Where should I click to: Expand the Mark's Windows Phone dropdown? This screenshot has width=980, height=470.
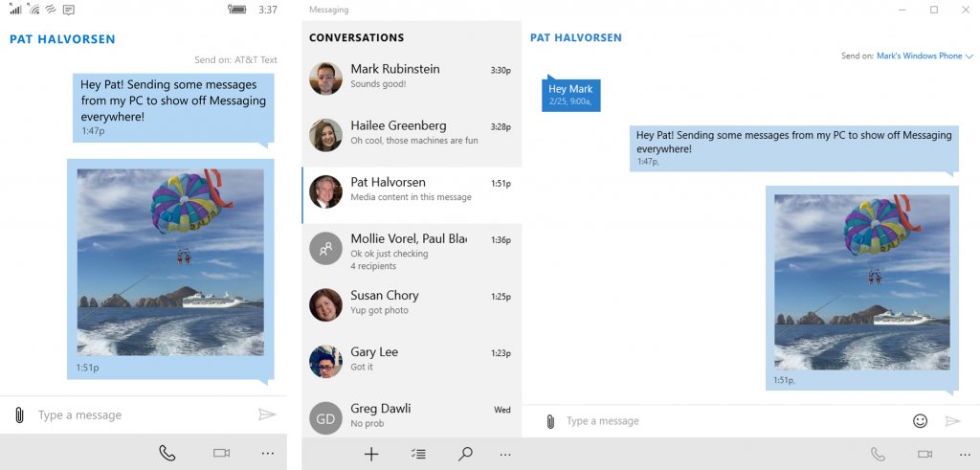point(924,56)
